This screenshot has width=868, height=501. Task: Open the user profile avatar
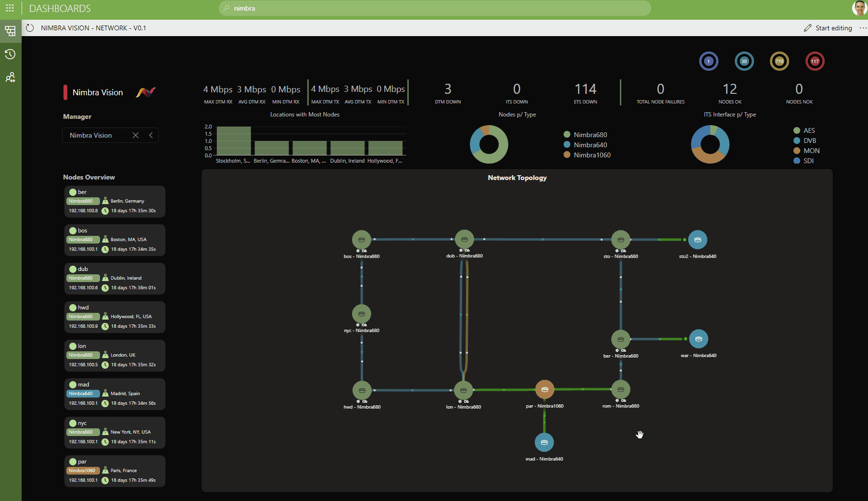tap(859, 8)
